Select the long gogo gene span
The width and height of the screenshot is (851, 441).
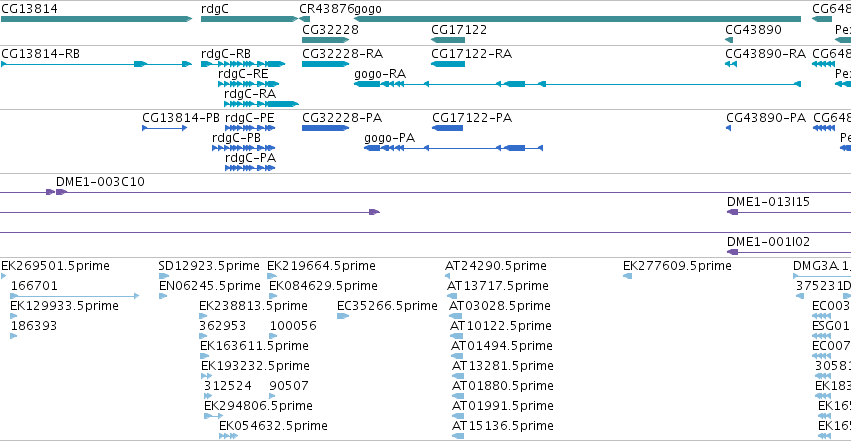pos(577,19)
